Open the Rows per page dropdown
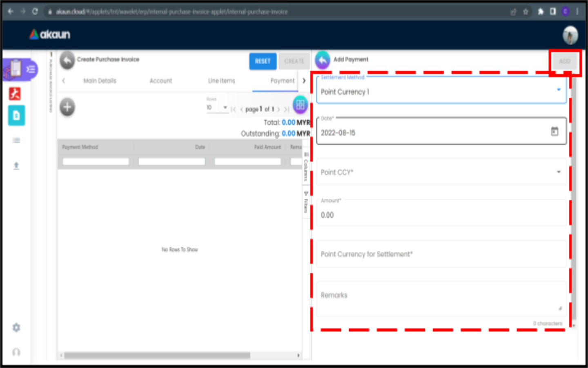Viewport: 588px width, 368px height. point(217,108)
